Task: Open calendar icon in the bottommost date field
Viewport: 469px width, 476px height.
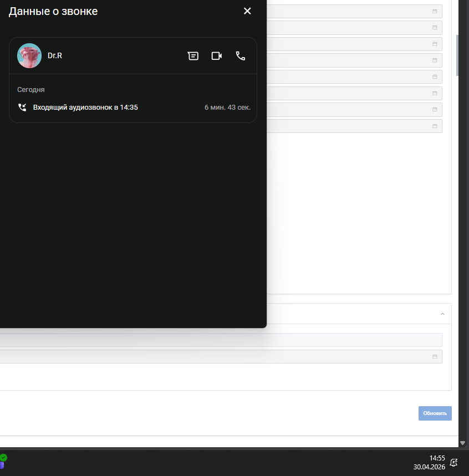Action: click(435, 356)
